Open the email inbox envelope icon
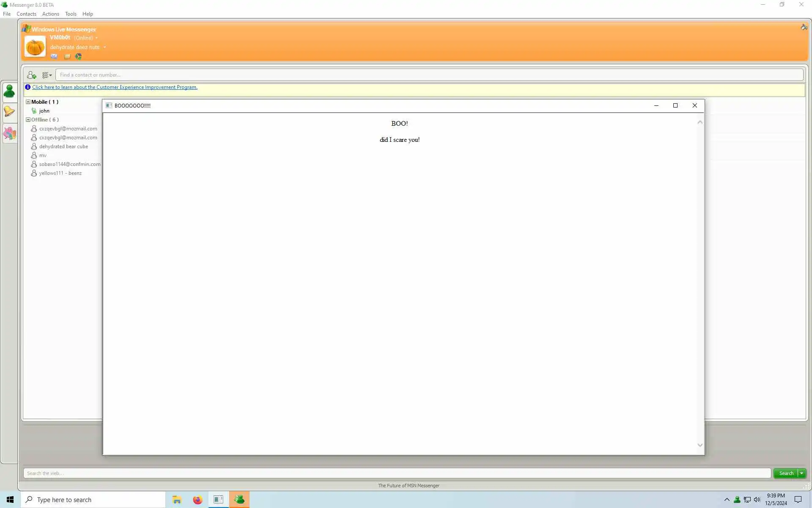Viewport: 812px width, 508px height. click(x=54, y=56)
